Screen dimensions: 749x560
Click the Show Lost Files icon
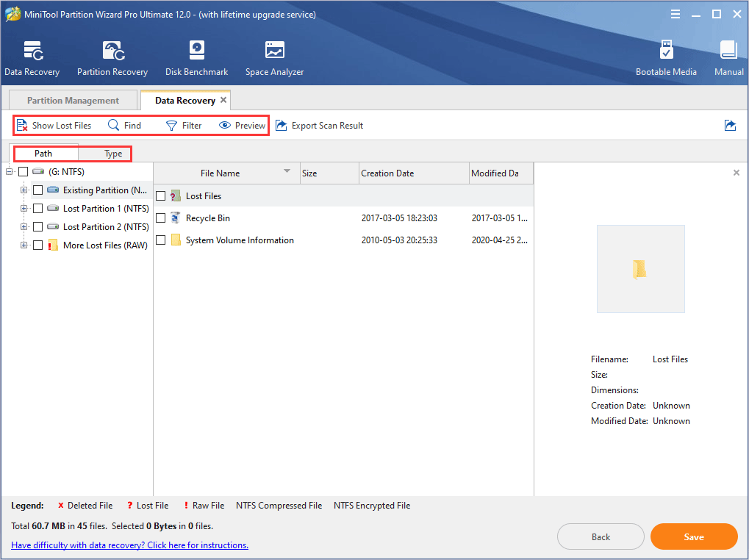pyautogui.click(x=22, y=126)
